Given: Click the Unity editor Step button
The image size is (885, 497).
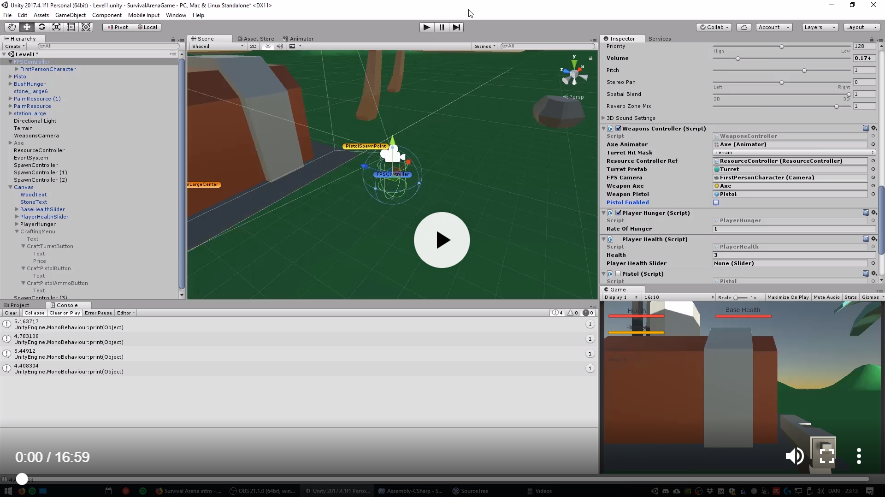Looking at the screenshot, I should pyautogui.click(x=457, y=27).
